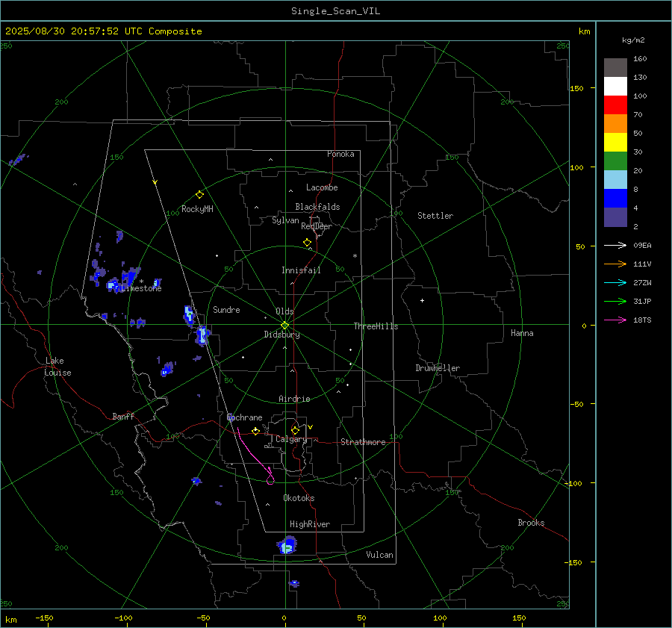This screenshot has height=628, width=672.
Task: Pick the light blue 8–20 legend swatch
Action: (615, 180)
